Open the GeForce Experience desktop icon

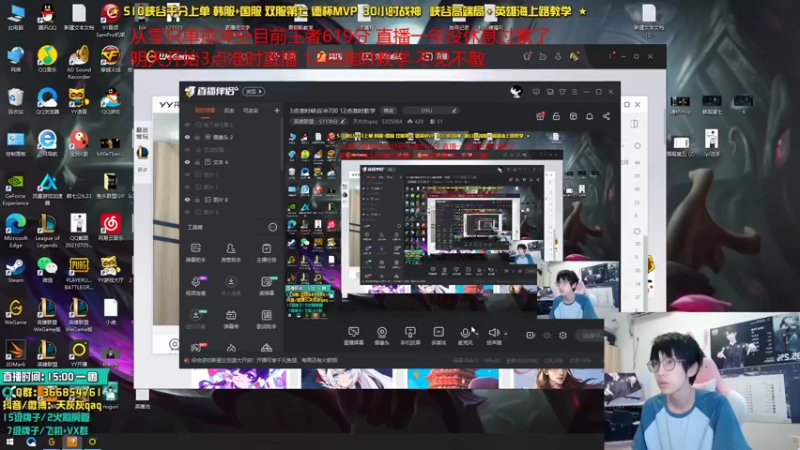point(15,190)
